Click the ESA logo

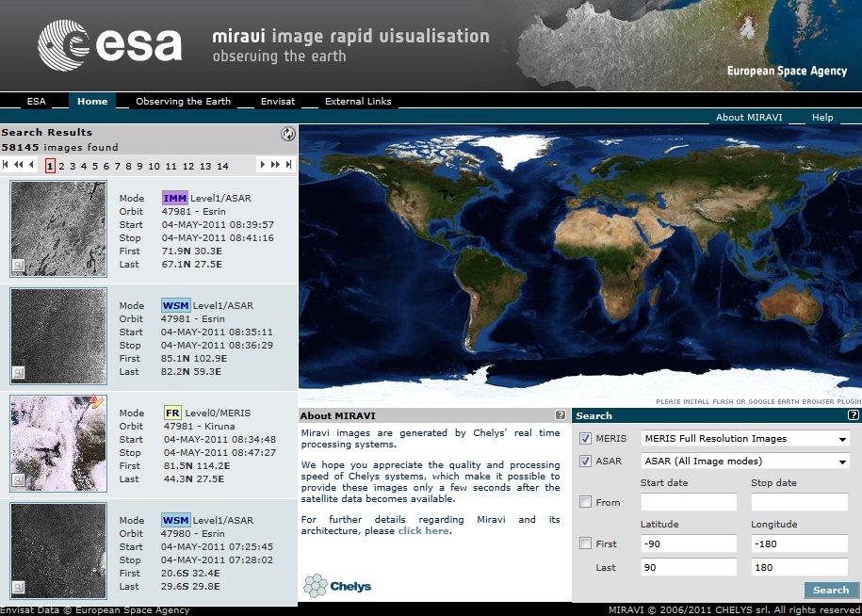(x=110, y=45)
